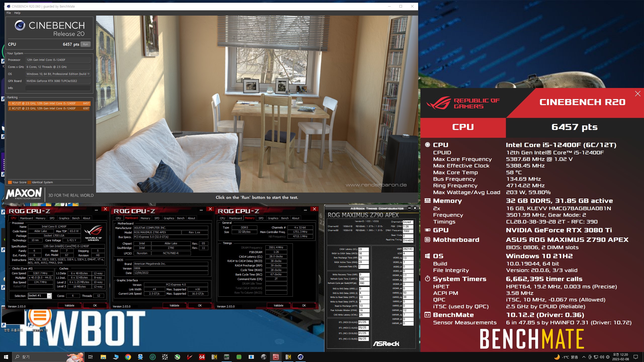
Task: Click the empty Info field in Cinebench
Action: 58,88
